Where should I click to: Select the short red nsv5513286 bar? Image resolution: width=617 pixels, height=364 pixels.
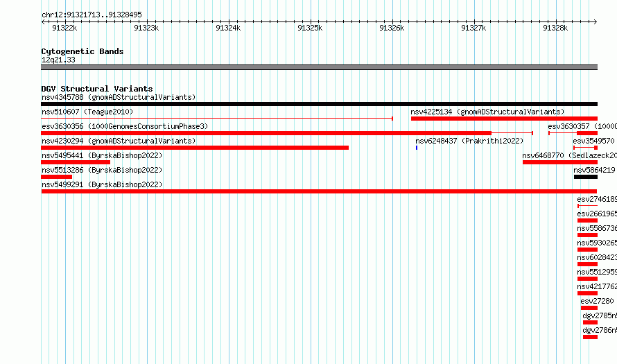pos(57,177)
